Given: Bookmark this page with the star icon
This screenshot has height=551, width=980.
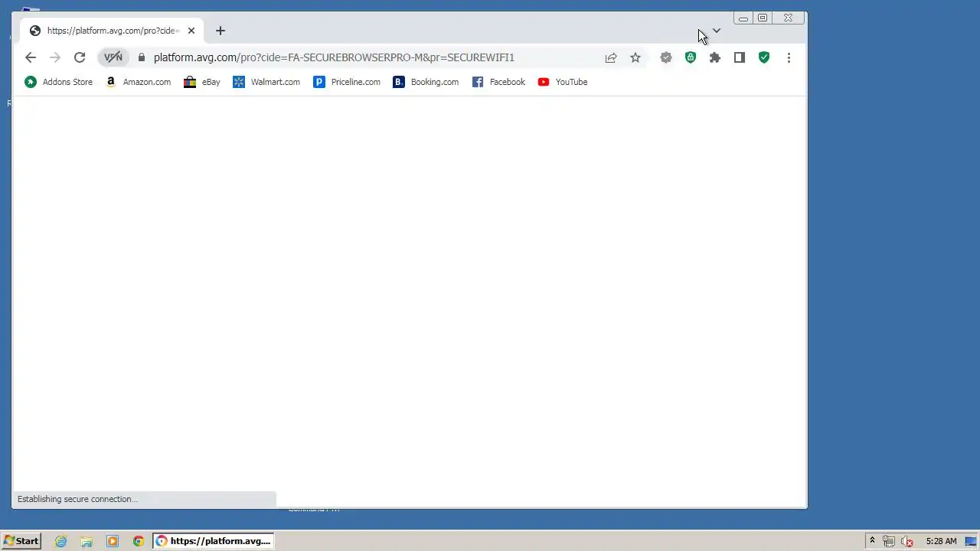Looking at the screenshot, I should point(635,57).
